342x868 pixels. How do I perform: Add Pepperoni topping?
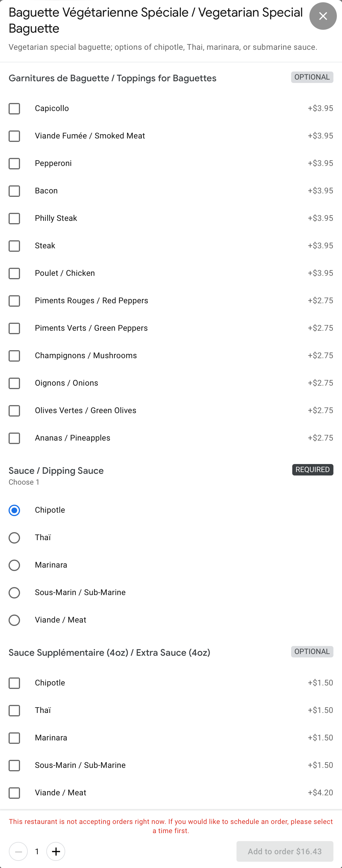click(14, 163)
